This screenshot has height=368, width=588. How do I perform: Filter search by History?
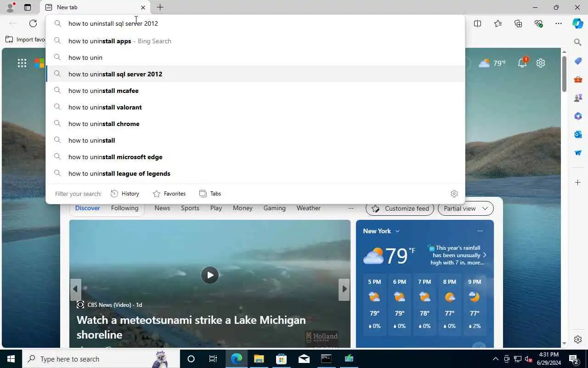click(x=125, y=194)
